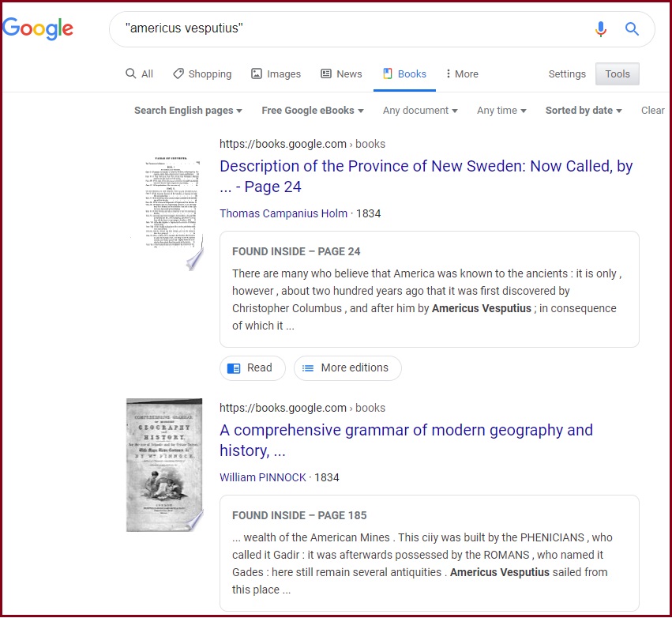Expand the Sorted by date dropdown
Screen dimensions: 672x618
584,110
